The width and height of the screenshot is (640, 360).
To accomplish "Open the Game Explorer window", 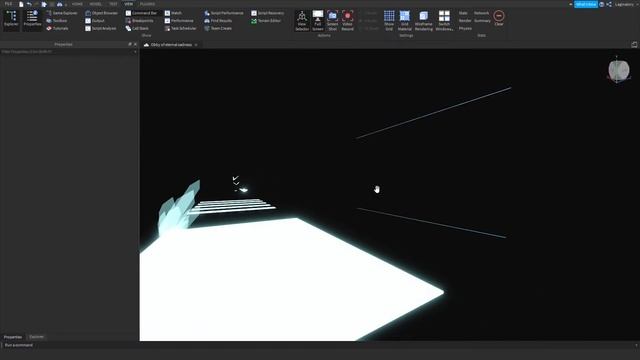I will click(x=62, y=13).
